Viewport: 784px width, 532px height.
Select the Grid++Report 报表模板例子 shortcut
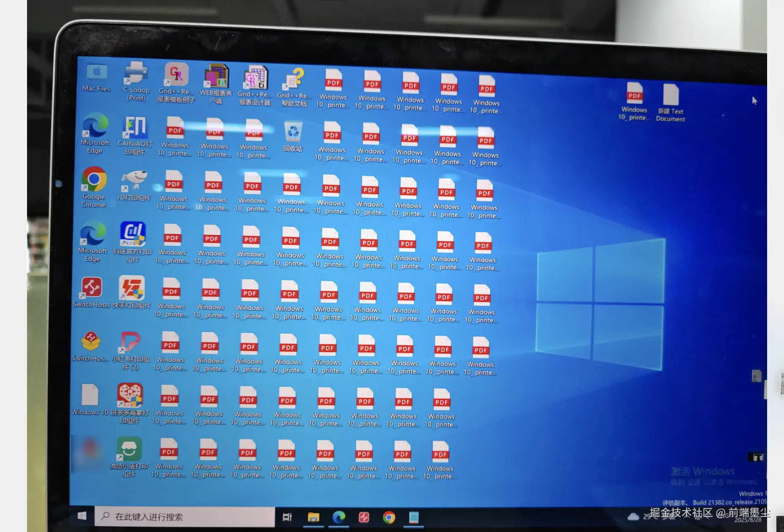[x=176, y=83]
